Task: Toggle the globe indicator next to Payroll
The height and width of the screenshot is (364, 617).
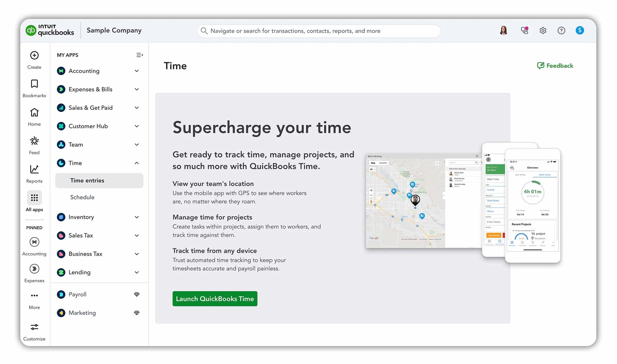Action: point(137,294)
